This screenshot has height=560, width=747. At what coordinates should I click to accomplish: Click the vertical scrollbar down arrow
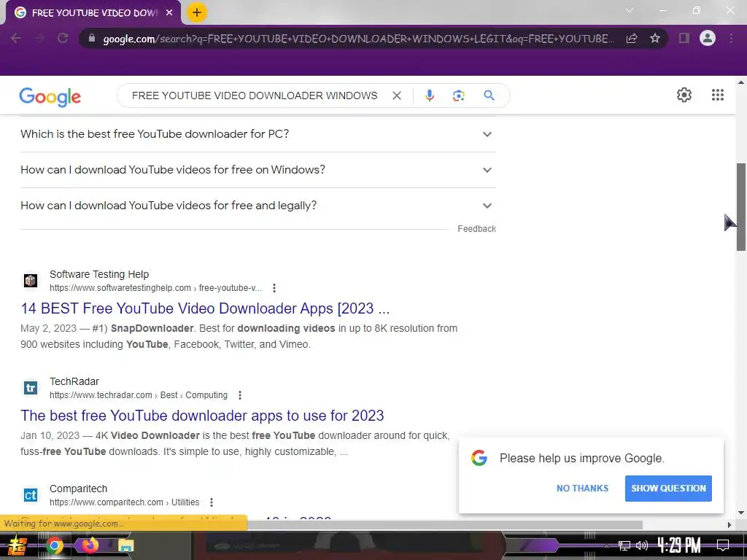click(741, 513)
